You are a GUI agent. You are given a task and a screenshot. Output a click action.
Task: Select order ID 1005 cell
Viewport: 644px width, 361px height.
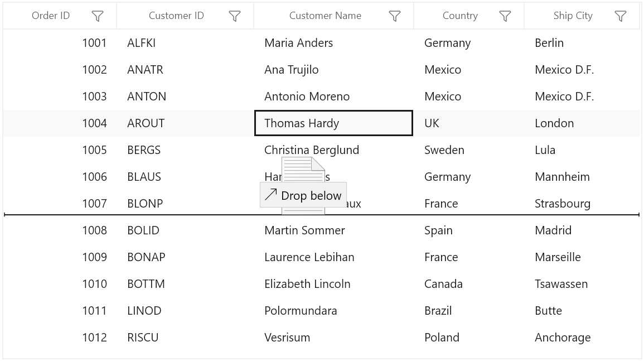(60, 150)
